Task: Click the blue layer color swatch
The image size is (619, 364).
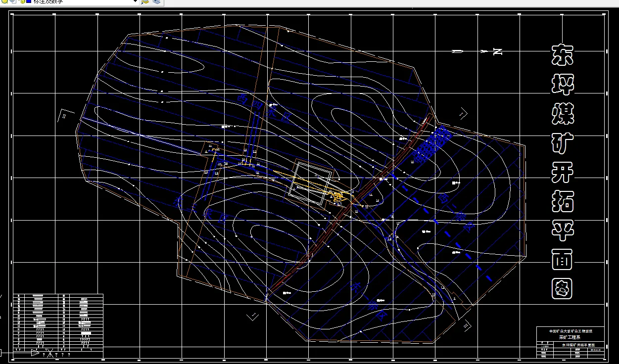Action: pyautogui.click(x=29, y=2)
